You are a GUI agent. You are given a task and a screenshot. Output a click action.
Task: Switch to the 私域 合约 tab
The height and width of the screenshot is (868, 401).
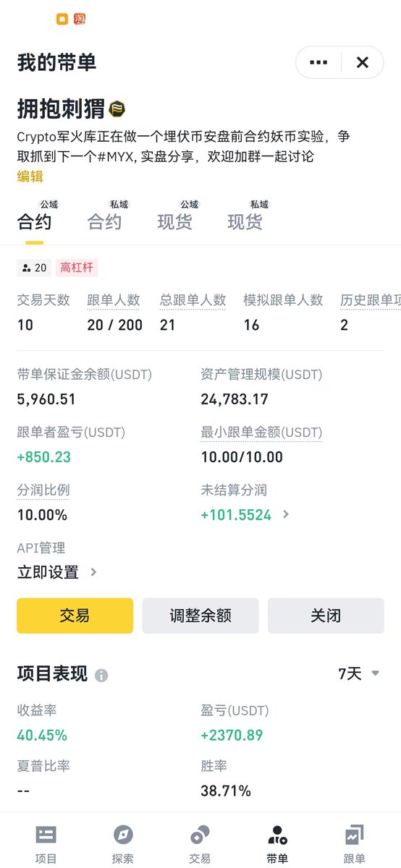104,216
